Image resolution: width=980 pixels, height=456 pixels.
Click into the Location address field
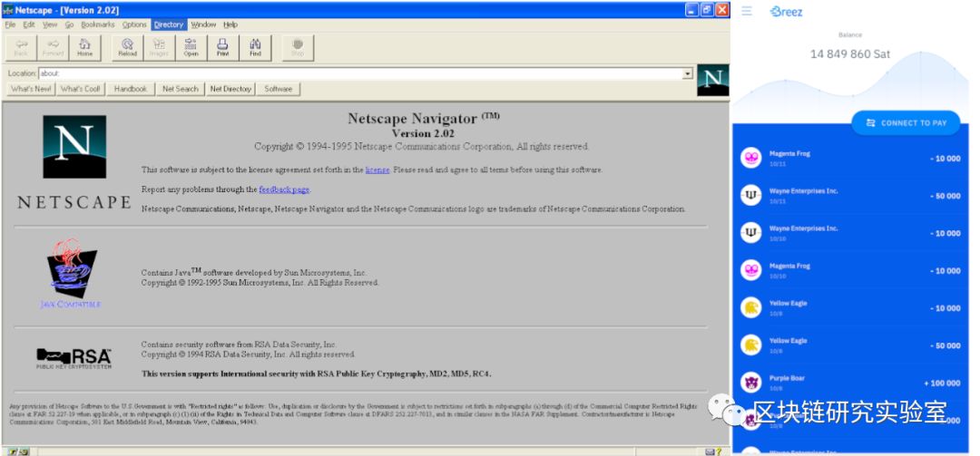(360, 73)
